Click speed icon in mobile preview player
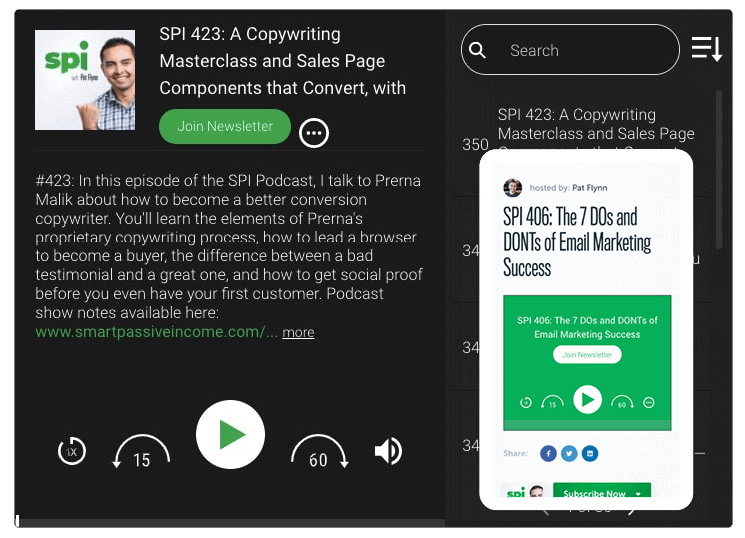 point(525,403)
